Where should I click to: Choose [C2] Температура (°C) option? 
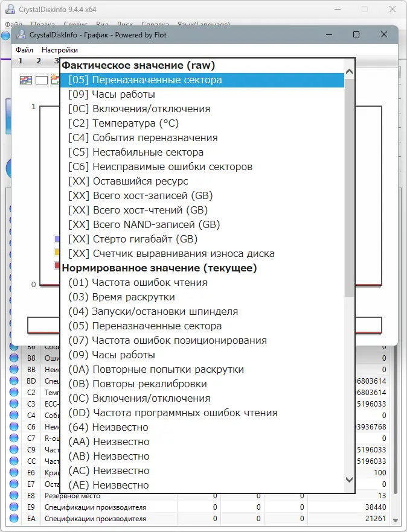(x=202, y=123)
